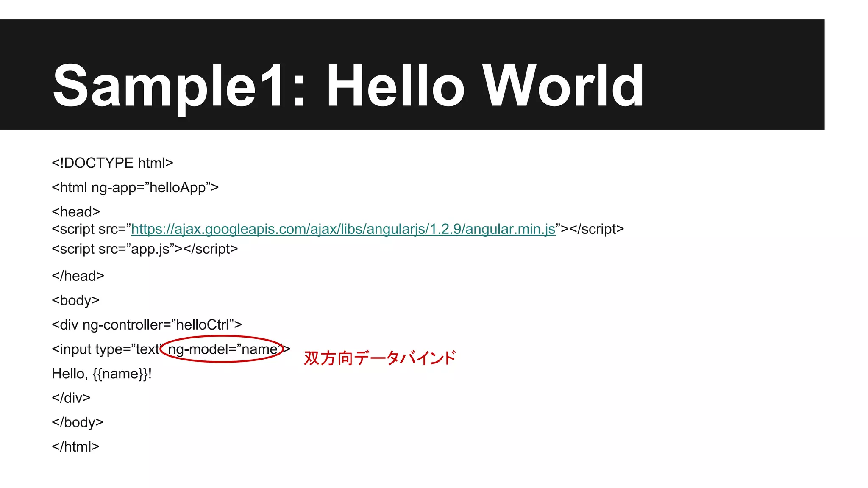868x488 pixels.
Task: Click the script src="app.js" line
Action: tap(145, 249)
